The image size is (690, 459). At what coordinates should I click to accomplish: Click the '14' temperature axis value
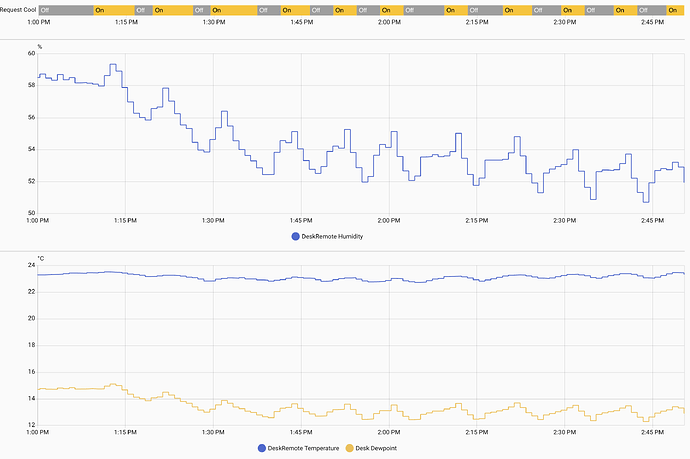[31, 399]
